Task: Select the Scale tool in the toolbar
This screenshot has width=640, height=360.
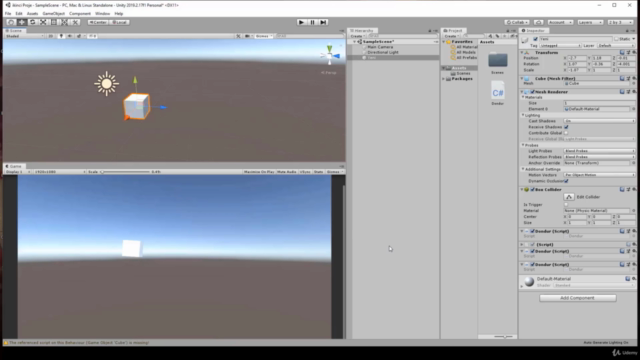Action: tap(43, 22)
